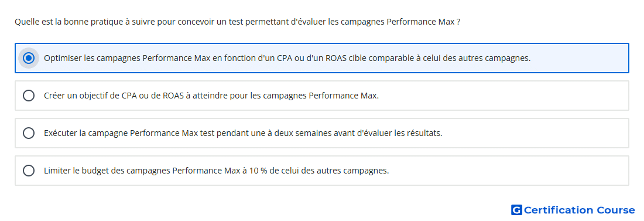This screenshot has width=644, height=221.
Task: Click the second answer card about ROAS objective
Action: coord(322,96)
